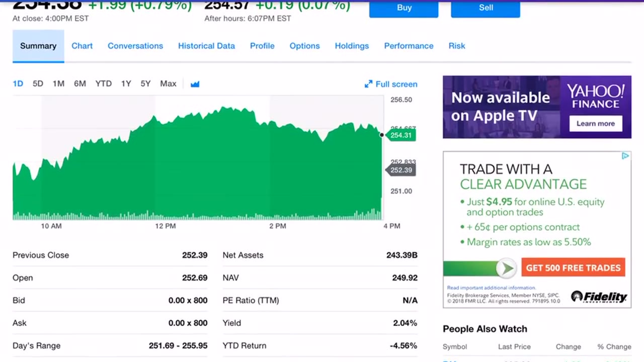Click the Full screen link

[x=396, y=84]
